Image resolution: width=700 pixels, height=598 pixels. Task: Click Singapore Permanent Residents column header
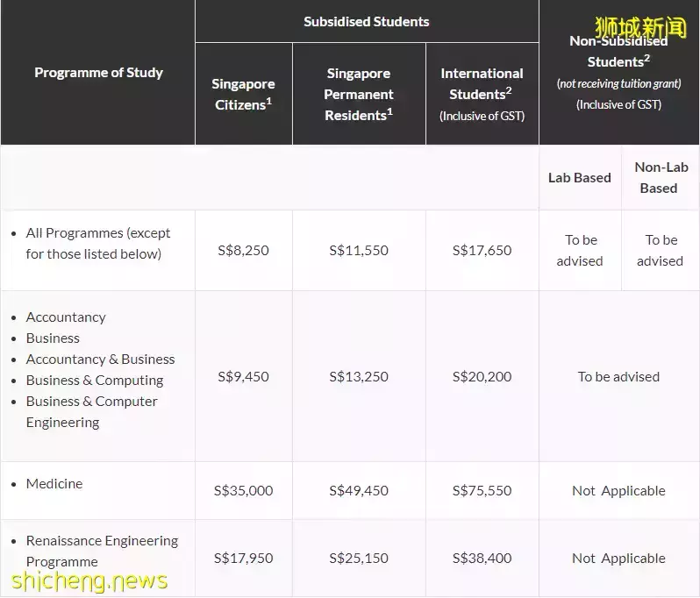tap(359, 94)
